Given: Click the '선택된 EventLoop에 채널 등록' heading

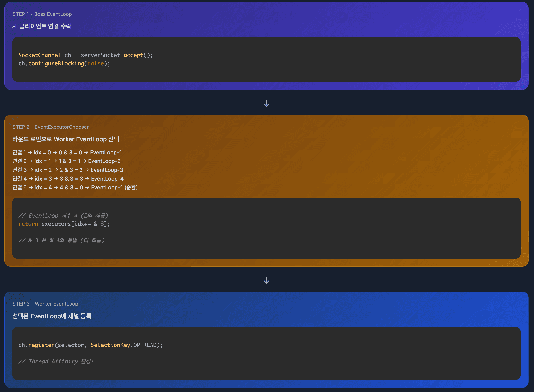Looking at the screenshot, I should (x=52, y=316).
